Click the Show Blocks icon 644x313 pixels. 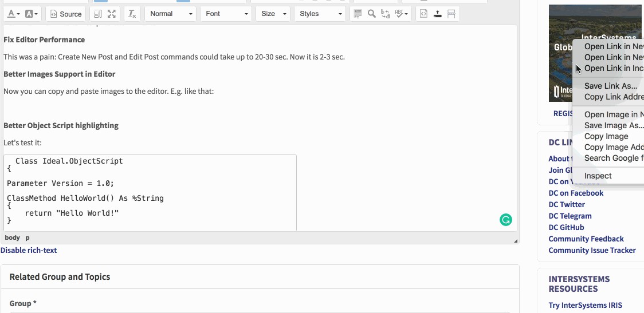click(x=98, y=14)
